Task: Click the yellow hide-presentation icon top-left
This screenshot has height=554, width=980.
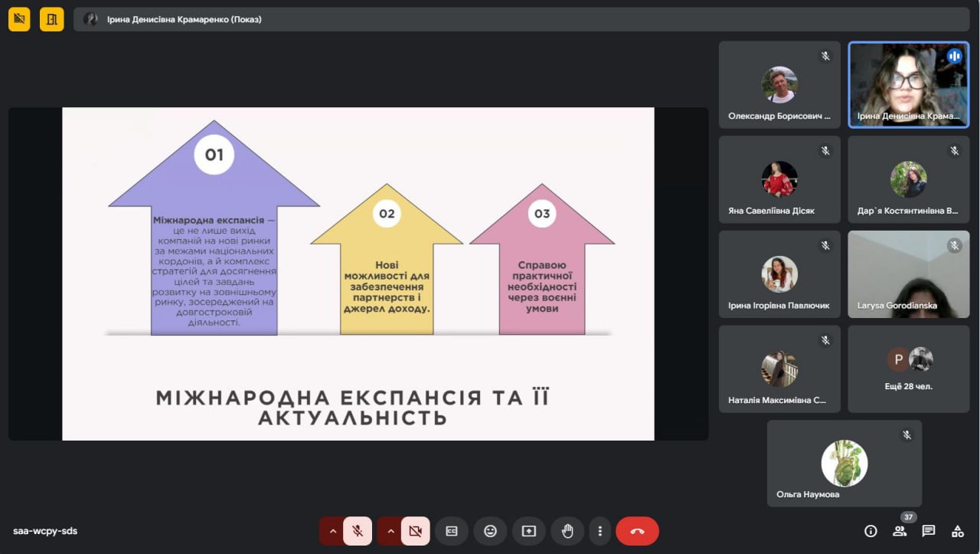Action: click(x=19, y=19)
